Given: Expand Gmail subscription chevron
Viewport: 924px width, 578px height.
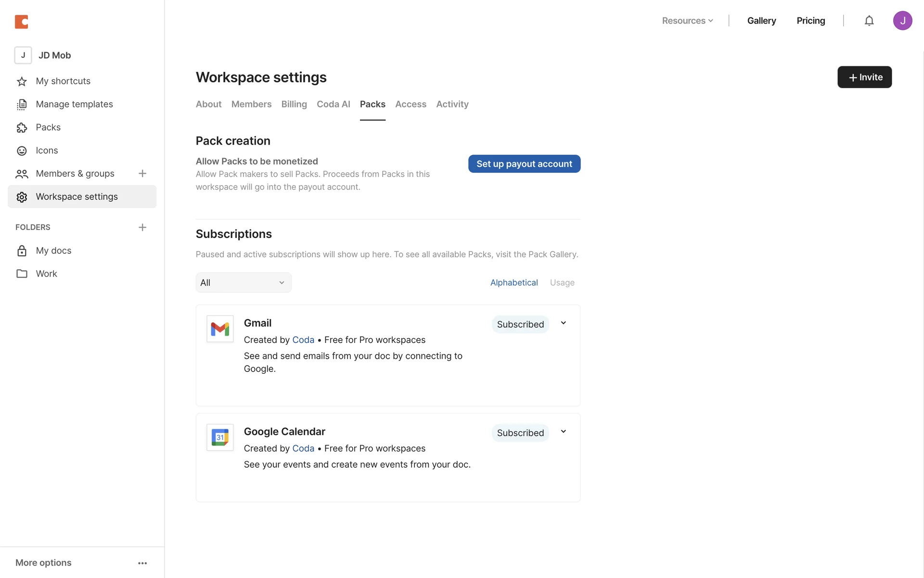Looking at the screenshot, I should pos(563,323).
